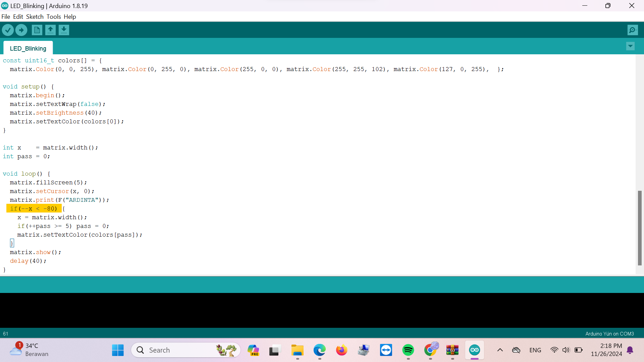Screen dimensions: 644x362
Task: Select the LED_Blinking tab
Action: click(28, 48)
